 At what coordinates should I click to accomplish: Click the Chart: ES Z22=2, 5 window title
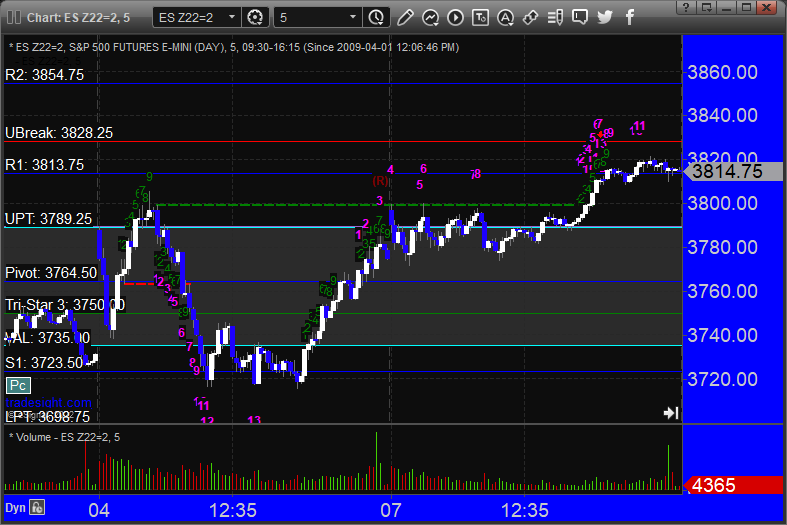click(78, 18)
